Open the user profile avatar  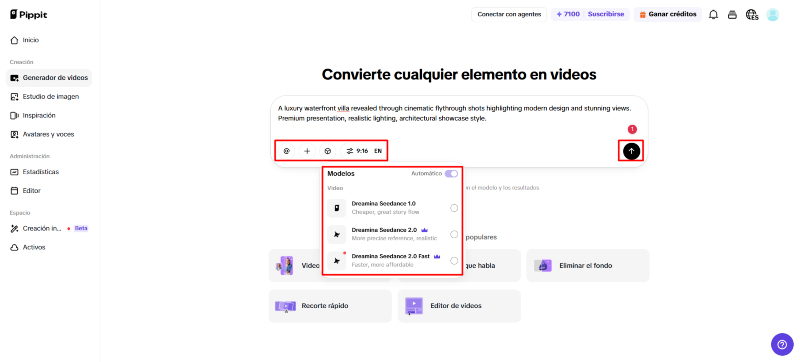772,15
